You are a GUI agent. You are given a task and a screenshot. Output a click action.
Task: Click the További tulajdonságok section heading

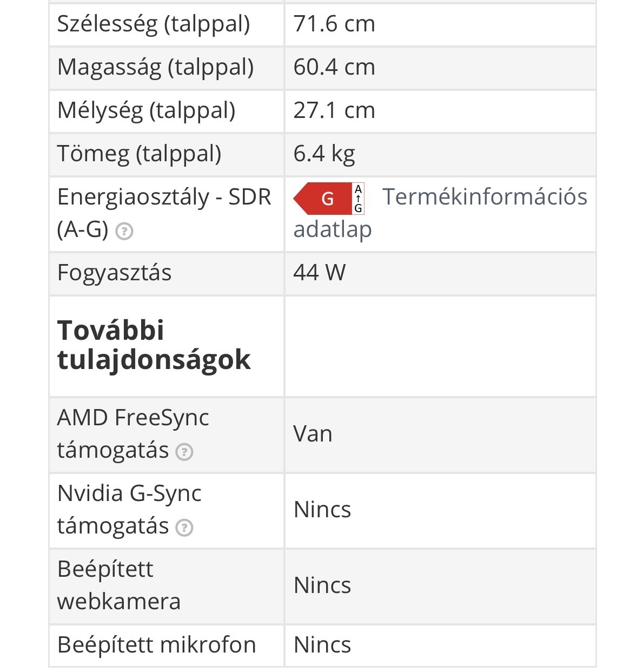(x=154, y=345)
